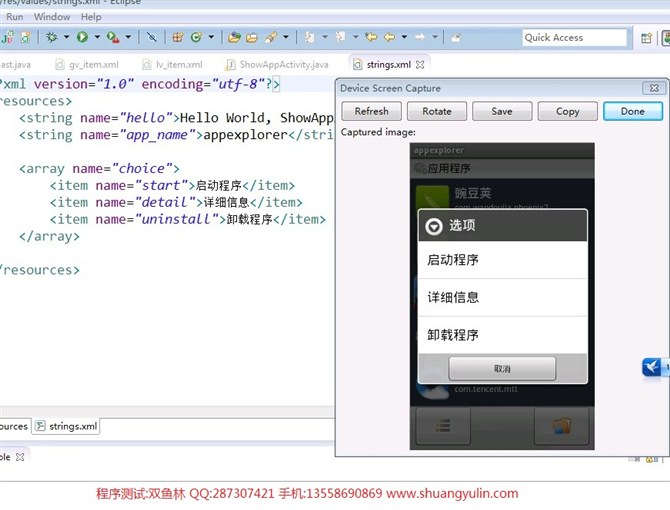Open the Run menu
Image resolution: width=670 pixels, height=510 pixels.
coord(15,17)
